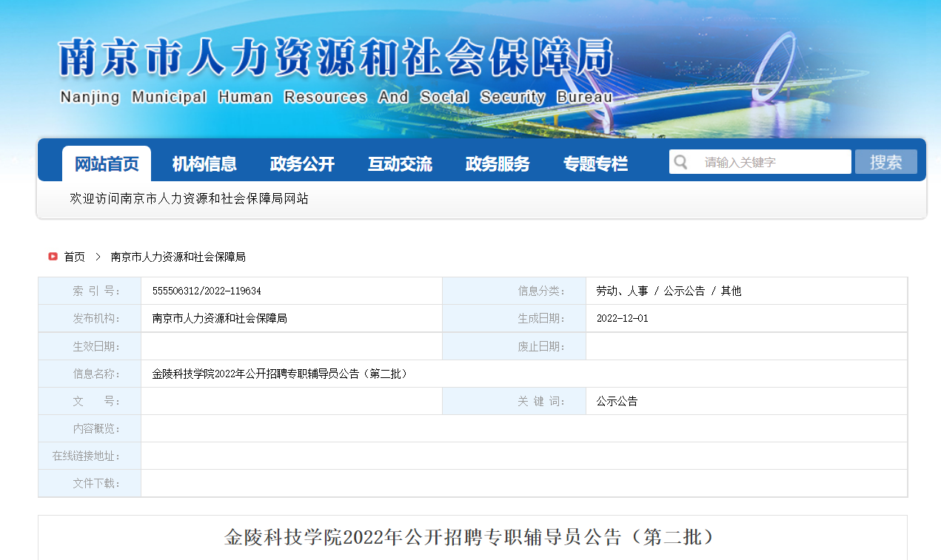Click the 南京市人力资源和社会保障局 breadcrumb link

point(178,257)
